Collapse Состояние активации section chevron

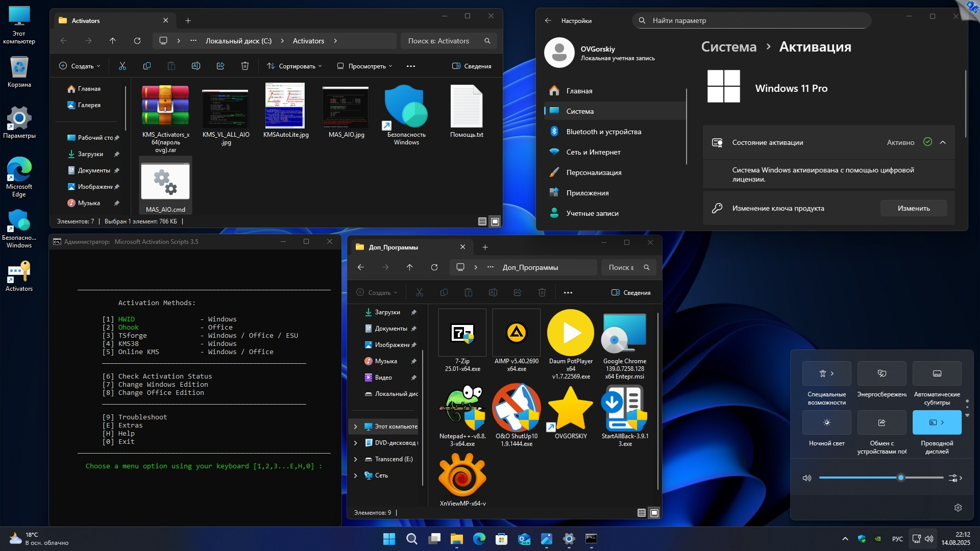tap(943, 142)
